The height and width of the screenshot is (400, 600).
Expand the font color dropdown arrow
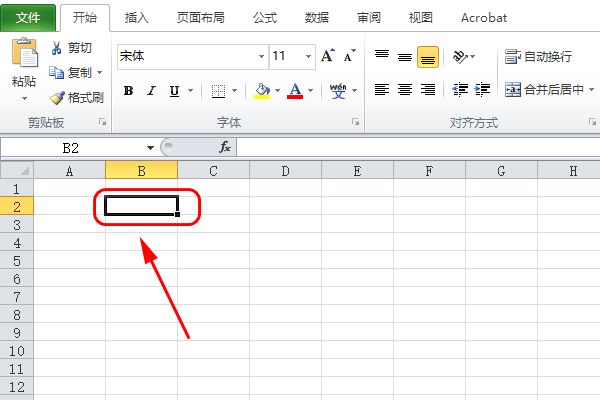[310, 91]
